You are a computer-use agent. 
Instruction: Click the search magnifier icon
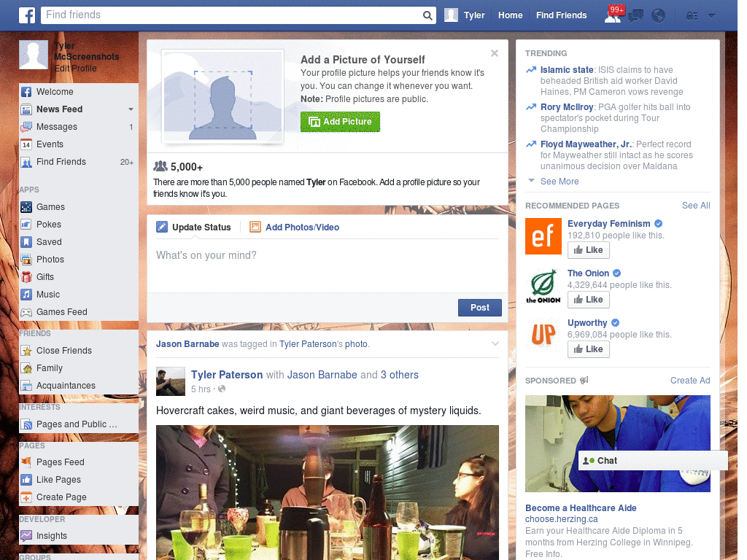click(427, 15)
